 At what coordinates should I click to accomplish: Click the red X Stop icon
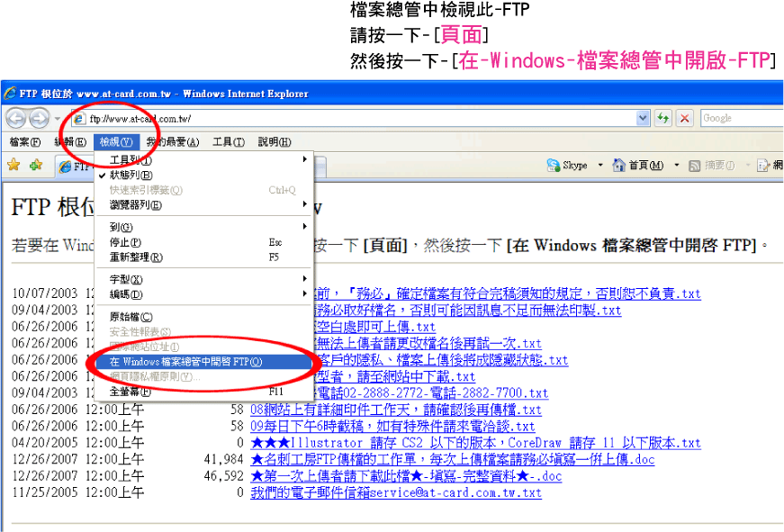click(x=685, y=119)
